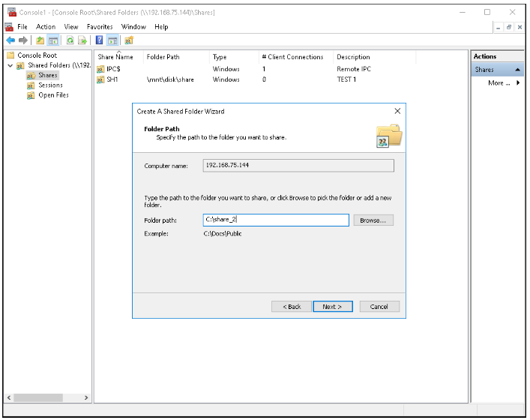Click the Browse button
Screen dimensions: 530x420
pos(373,220)
